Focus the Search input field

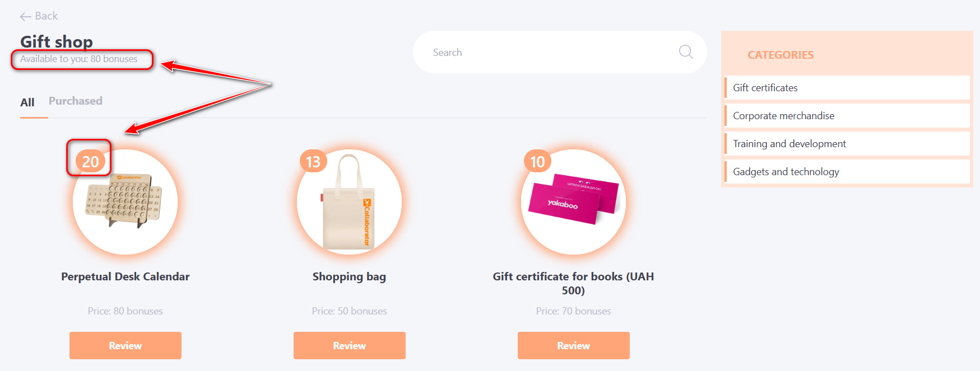click(x=549, y=53)
